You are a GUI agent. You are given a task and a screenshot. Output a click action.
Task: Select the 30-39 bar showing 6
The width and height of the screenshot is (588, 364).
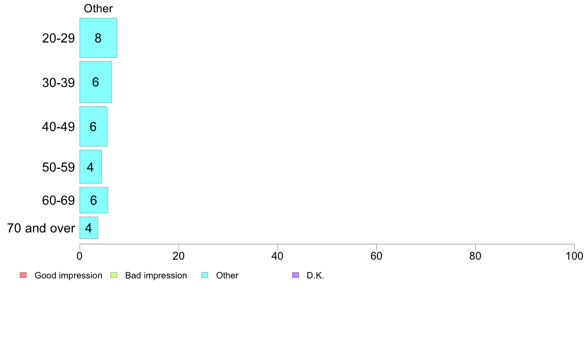96,82
